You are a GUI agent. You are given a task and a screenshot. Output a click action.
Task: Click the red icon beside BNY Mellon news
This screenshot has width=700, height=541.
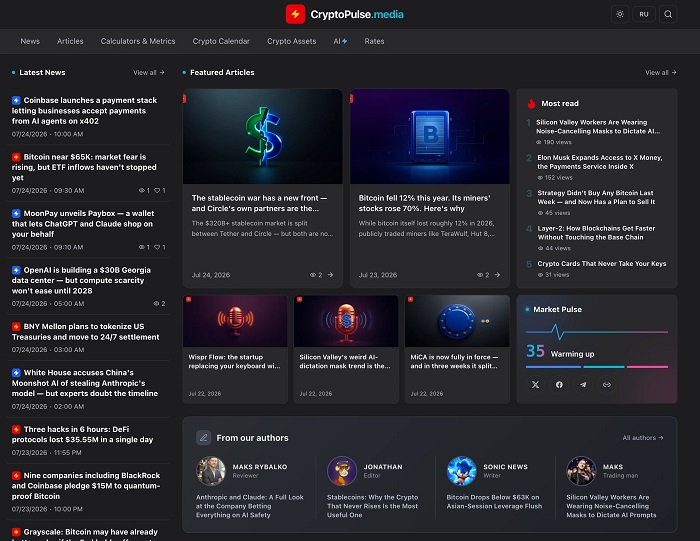click(x=16, y=326)
